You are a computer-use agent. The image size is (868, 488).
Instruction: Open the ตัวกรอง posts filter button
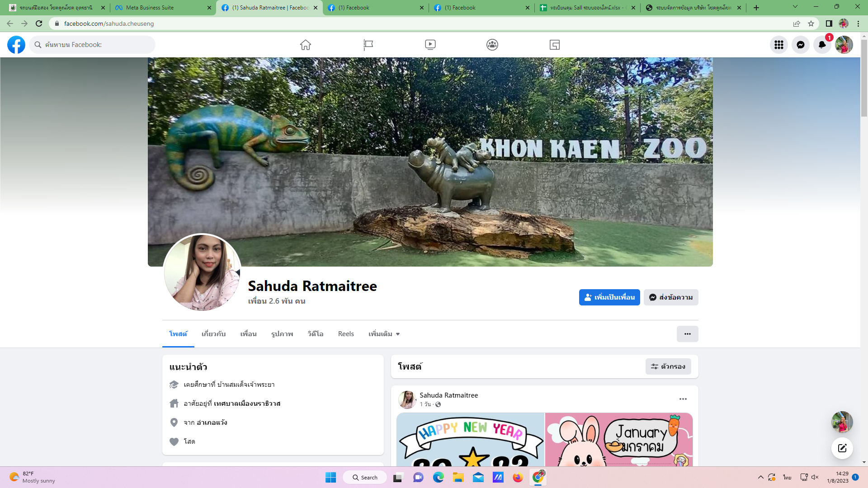tap(668, 366)
